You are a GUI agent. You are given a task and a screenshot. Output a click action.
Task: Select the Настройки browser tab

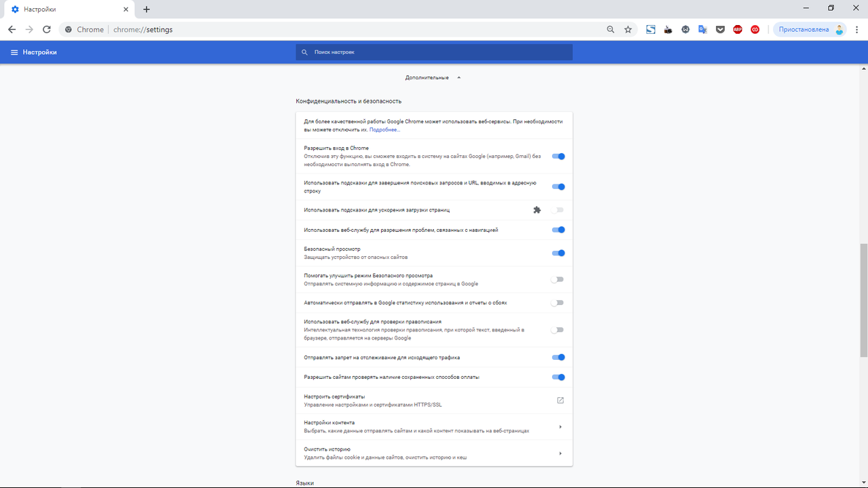[x=71, y=9]
